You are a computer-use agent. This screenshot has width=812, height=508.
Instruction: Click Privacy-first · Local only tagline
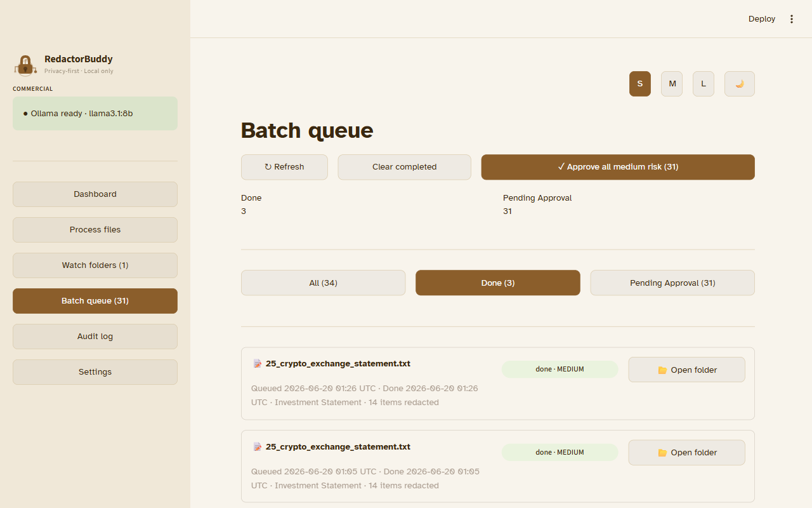coord(79,71)
